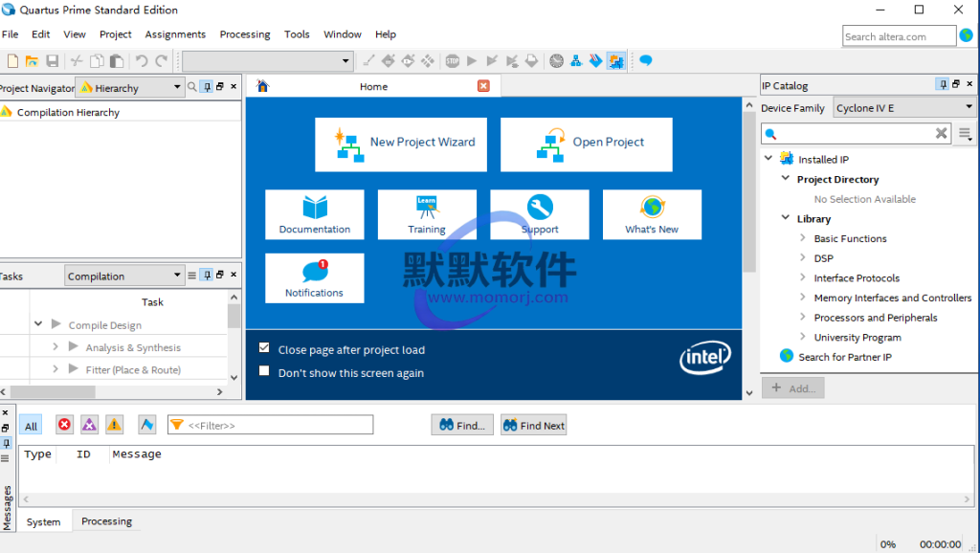
Task: Click the Undo arrow icon
Action: click(142, 60)
